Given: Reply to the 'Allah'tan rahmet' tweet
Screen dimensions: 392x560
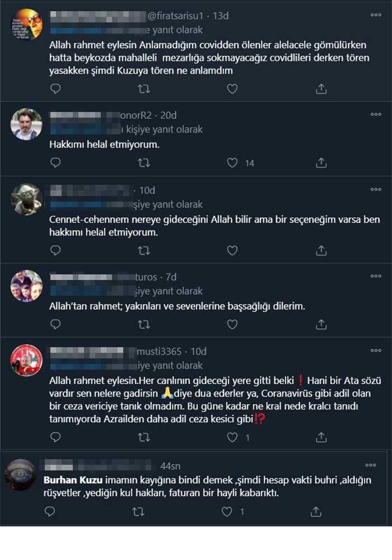Looking at the screenshot, I should (x=55, y=324).
